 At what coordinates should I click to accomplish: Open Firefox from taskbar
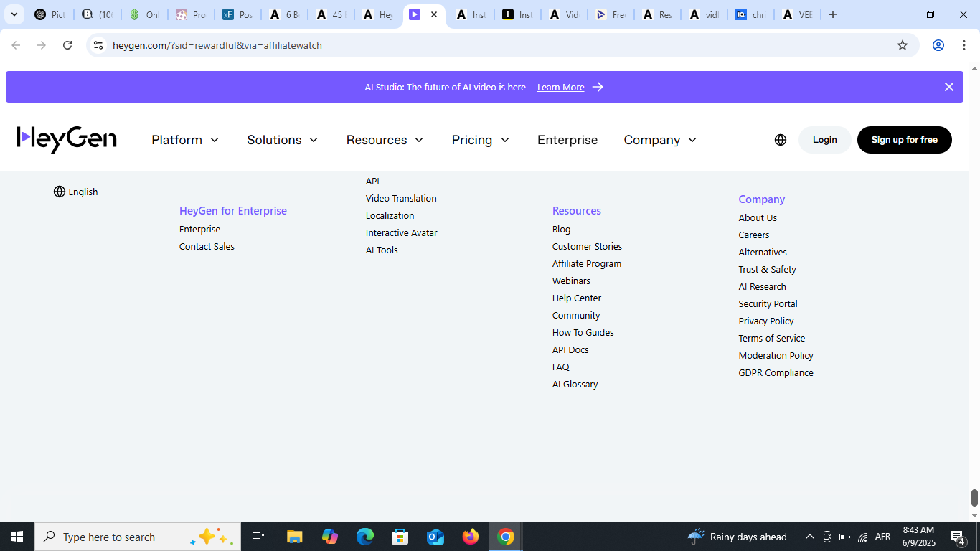[x=471, y=537]
